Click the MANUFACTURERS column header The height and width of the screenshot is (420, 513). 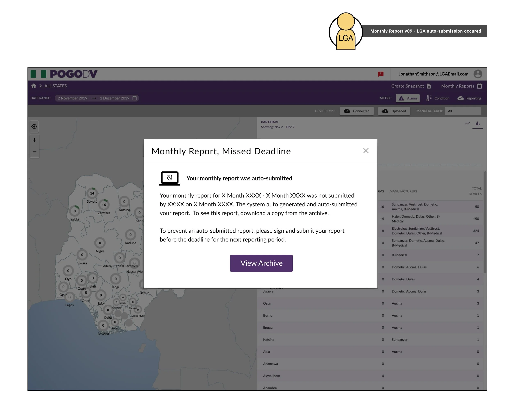coord(403,191)
